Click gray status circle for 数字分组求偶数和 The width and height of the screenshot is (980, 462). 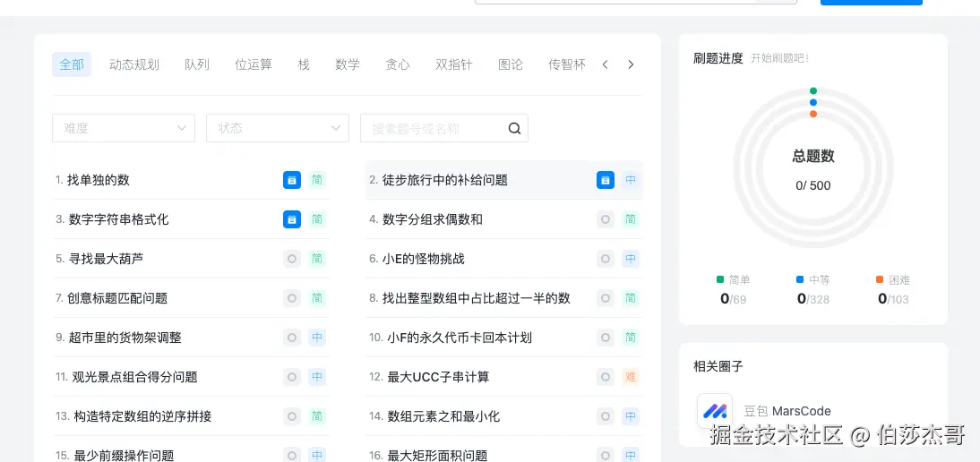(x=606, y=219)
